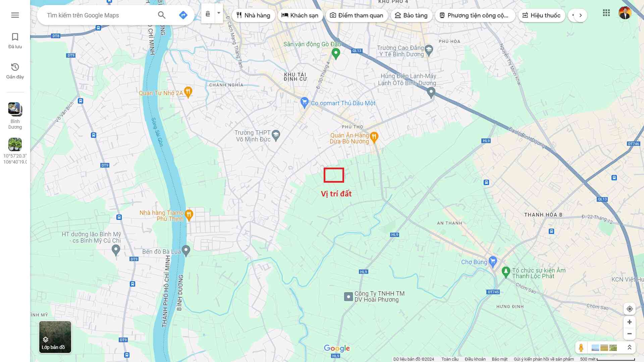The width and height of the screenshot is (644, 362).
Task: Expand the imagery strip chevron
Action: coord(629,348)
